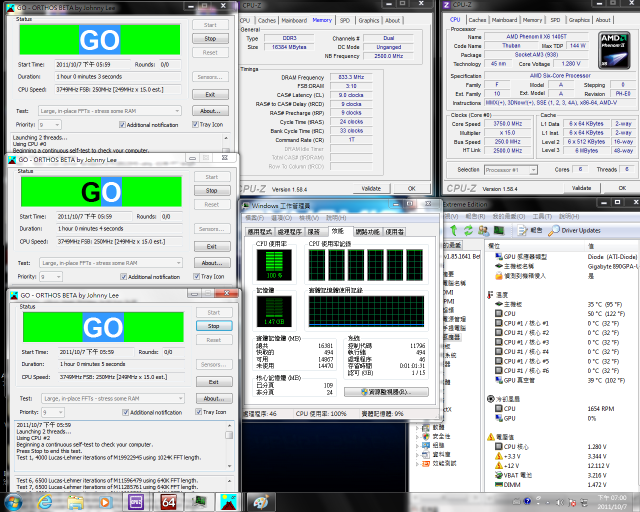The height and width of the screenshot is (512, 640).
Task: Open the report page icon in EVEREST toolbar
Action: click(x=522, y=230)
